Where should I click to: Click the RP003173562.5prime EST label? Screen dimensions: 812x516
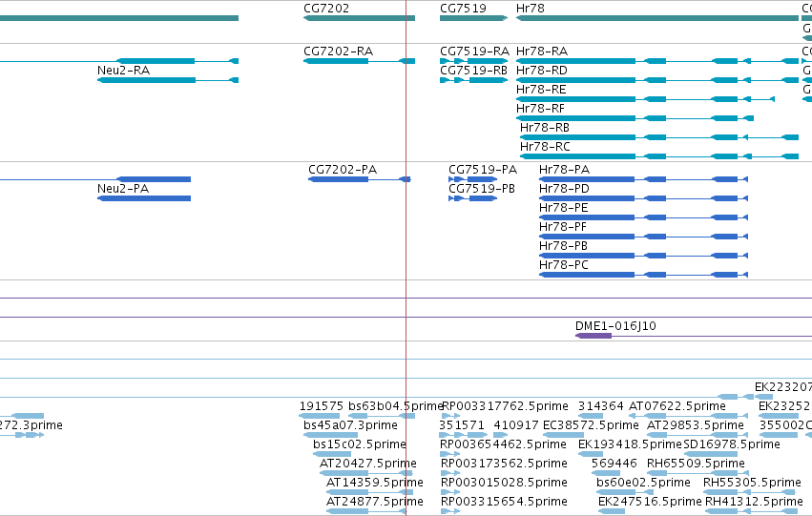point(504,464)
